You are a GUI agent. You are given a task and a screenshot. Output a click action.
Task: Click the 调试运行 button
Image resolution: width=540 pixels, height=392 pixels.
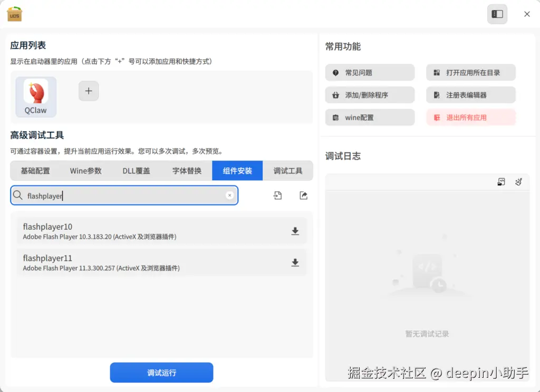pyautogui.click(x=161, y=373)
